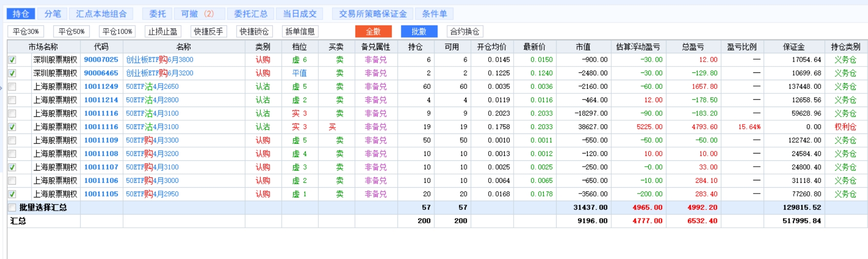Click the 快捷锁仓 button
The width and height of the screenshot is (868, 259).
254,31
